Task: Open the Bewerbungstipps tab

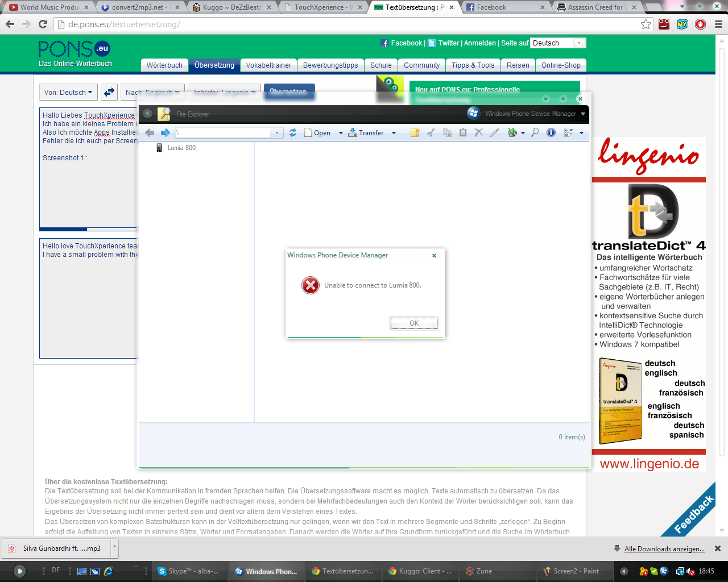Action: click(330, 65)
